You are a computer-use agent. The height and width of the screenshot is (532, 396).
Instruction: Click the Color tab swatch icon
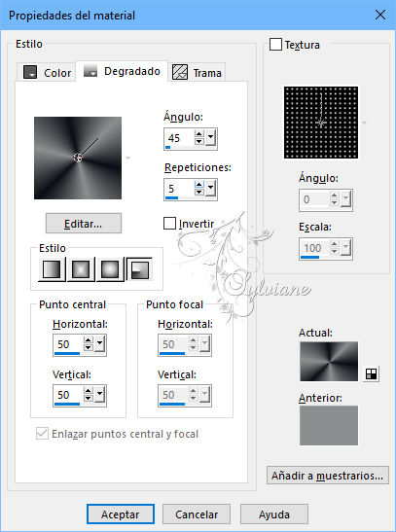coord(30,72)
